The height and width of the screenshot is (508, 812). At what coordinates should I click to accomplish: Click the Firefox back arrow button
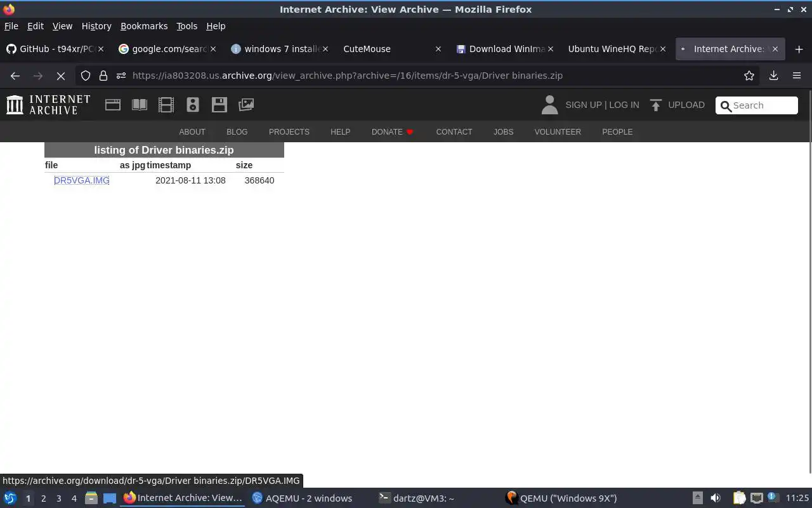click(x=15, y=76)
